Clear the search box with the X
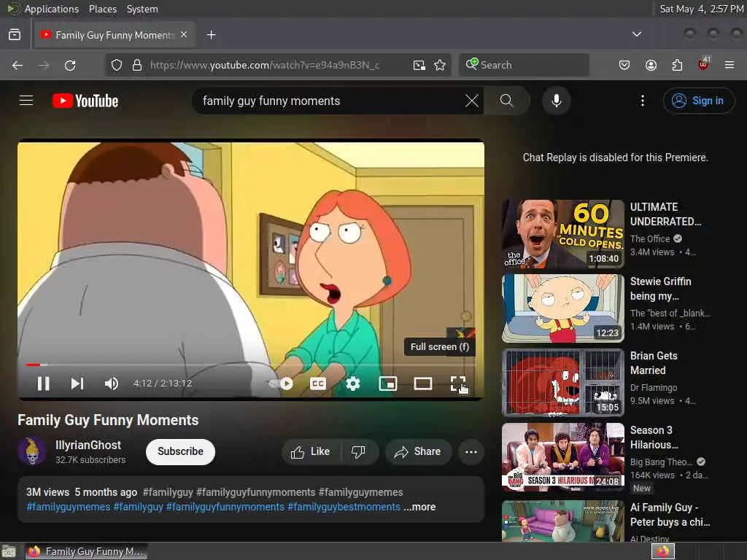 pos(472,101)
